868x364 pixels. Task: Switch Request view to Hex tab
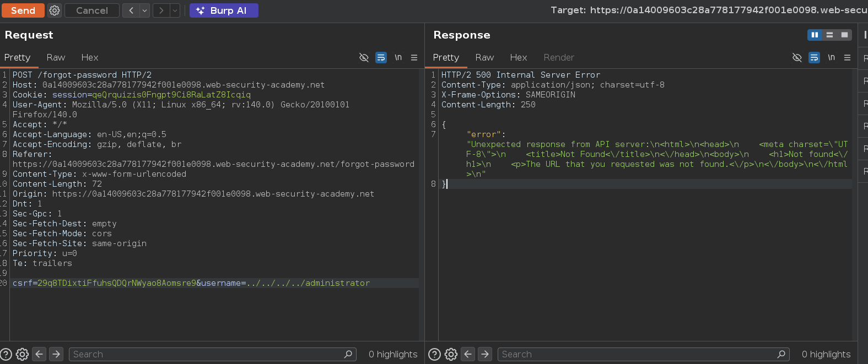click(x=90, y=57)
